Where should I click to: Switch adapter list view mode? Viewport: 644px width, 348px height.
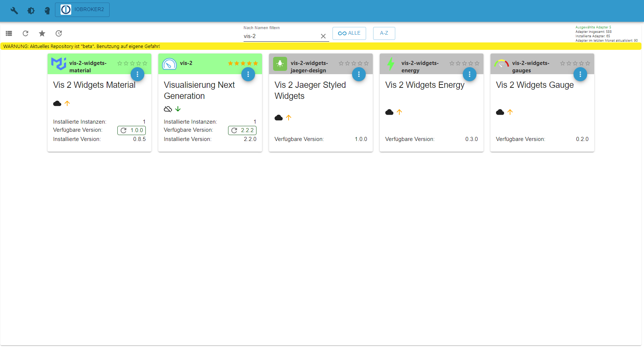tap(9, 33)
